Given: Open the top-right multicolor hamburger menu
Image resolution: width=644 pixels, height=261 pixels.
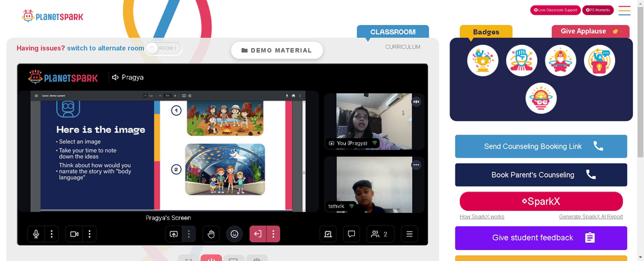Looking at the screenshot, I should (x=624, y=10).
